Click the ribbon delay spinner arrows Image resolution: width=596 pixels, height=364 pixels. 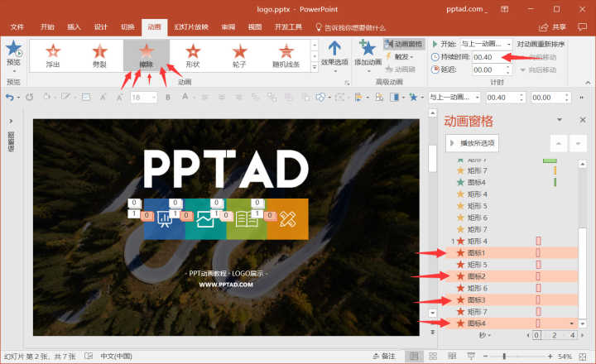click(507, 70)
